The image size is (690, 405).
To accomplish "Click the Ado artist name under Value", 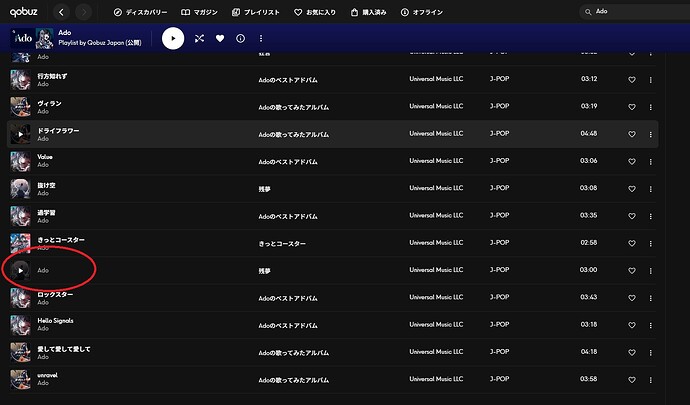I will click(x=43, y=165).
